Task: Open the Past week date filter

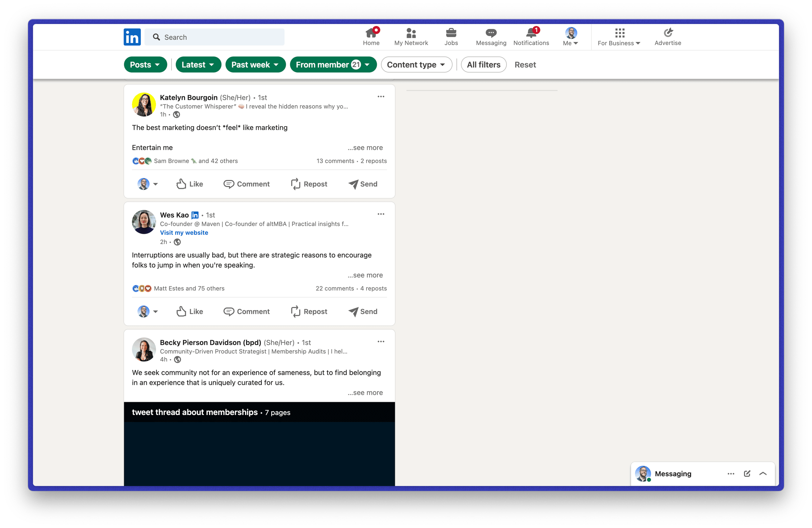Action: [255, 65]
